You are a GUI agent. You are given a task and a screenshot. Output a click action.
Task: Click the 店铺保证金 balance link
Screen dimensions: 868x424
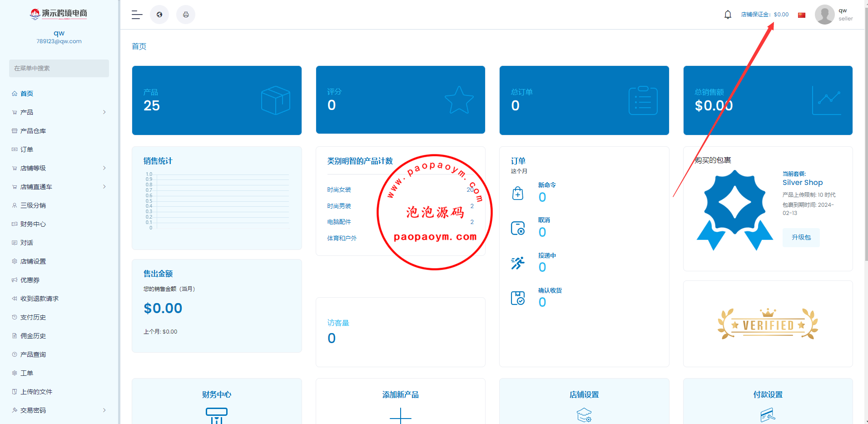click(764, 15)
